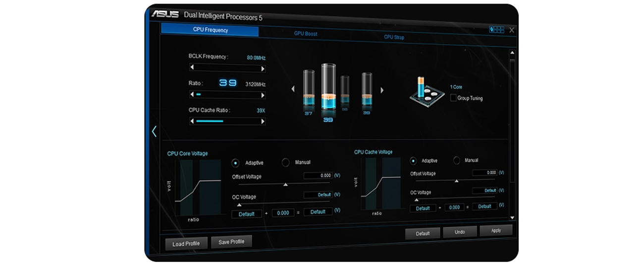Select Manual for CPU Core Voltage

[286, 162]
